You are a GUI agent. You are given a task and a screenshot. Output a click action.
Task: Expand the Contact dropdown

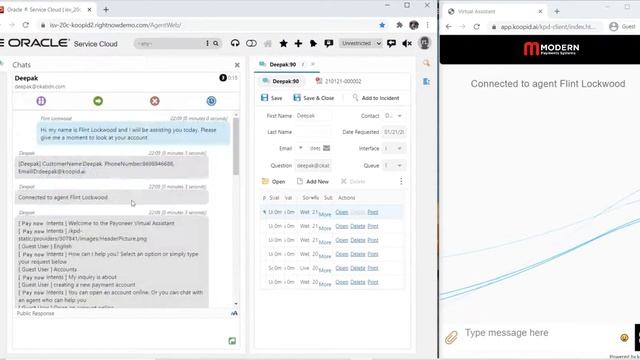pos(400,116)
